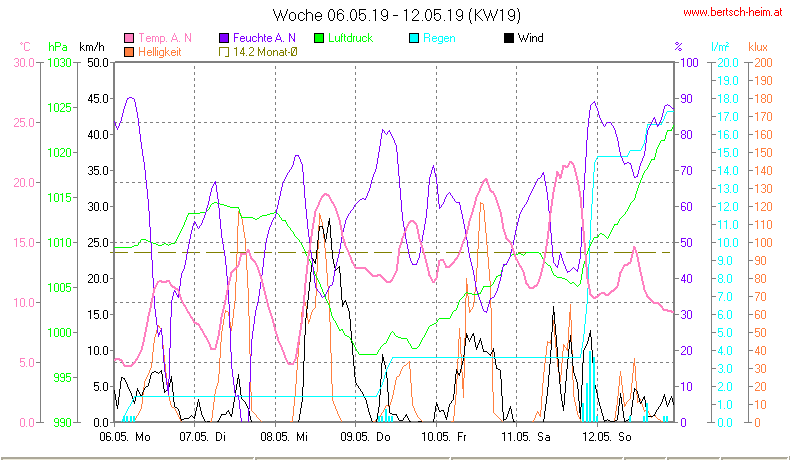Click the 'Feuchte A. N' legend label
This screenshot has height=460, width=790.
265,38
